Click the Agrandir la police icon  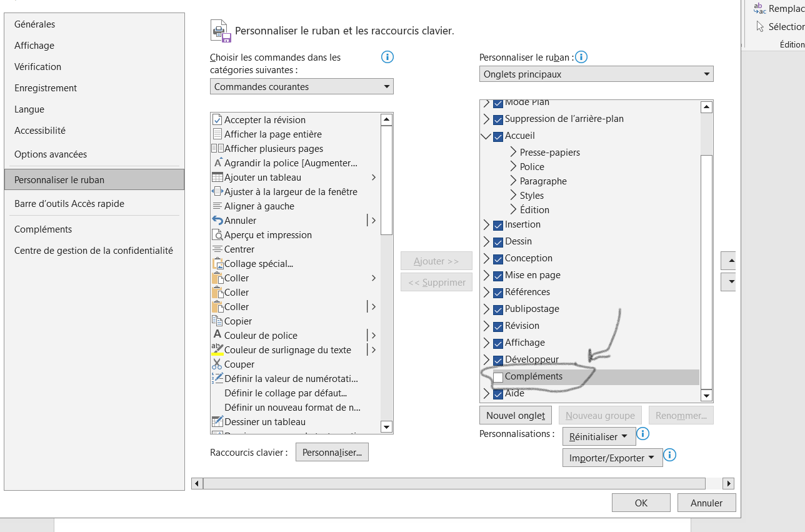click(x=217, y=163)
